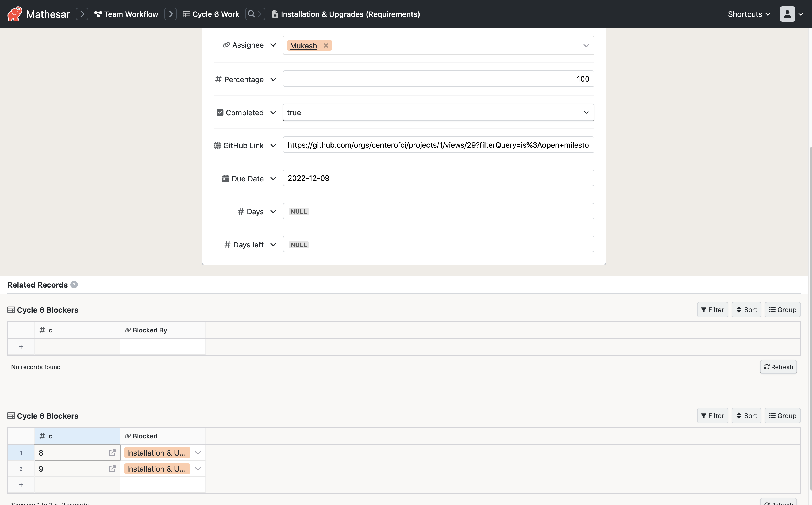The width and height of the screenshot is (812, 505).
Task: Click the Mathesar elephant logo
Action: tap(14, 14)
